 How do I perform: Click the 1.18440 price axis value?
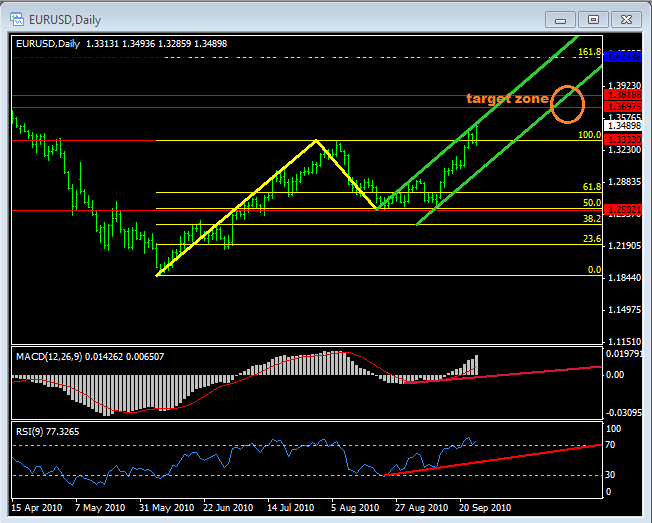tap(625, 278)
